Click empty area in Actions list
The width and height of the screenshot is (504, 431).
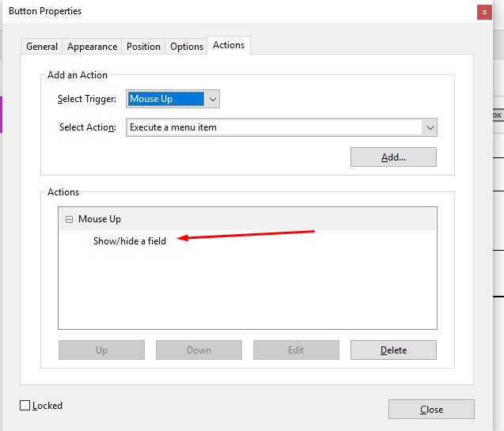click(x=247, y=293)
